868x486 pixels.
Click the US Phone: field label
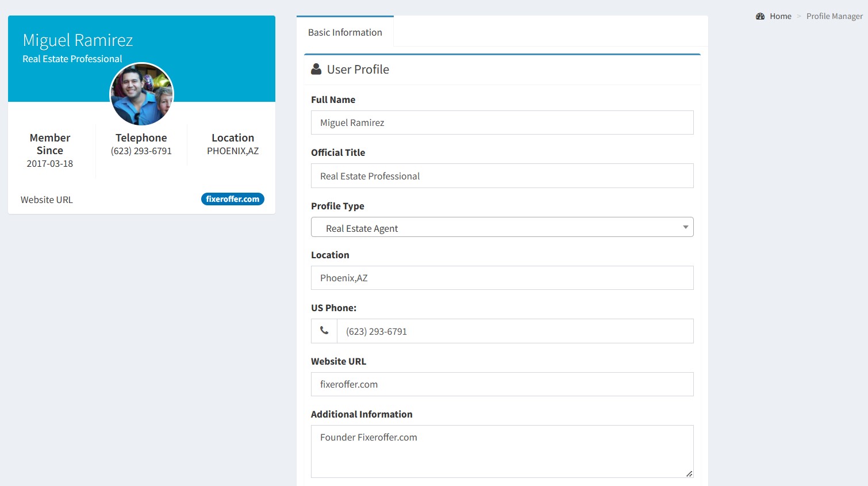point(333,308)
